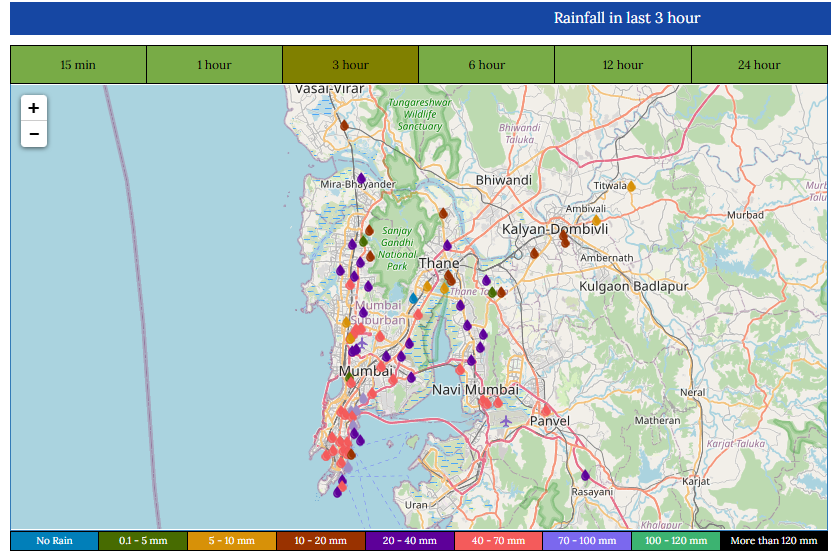Show the 12 hour rainfall tab
831x553 pixels.
(623, 65)
